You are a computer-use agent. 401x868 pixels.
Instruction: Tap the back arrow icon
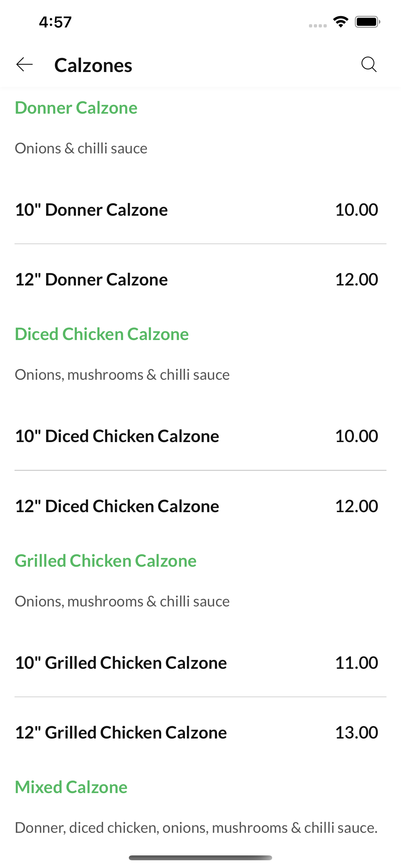25,64
